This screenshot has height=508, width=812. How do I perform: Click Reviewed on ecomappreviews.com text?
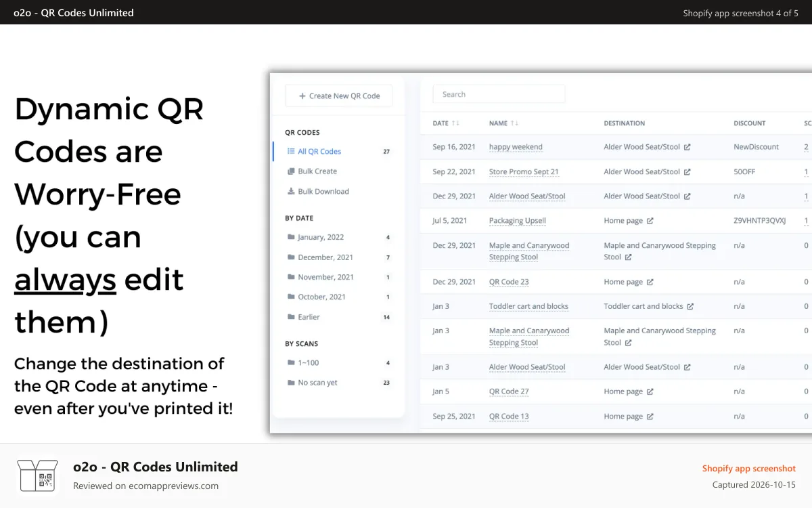click(145, 486)
